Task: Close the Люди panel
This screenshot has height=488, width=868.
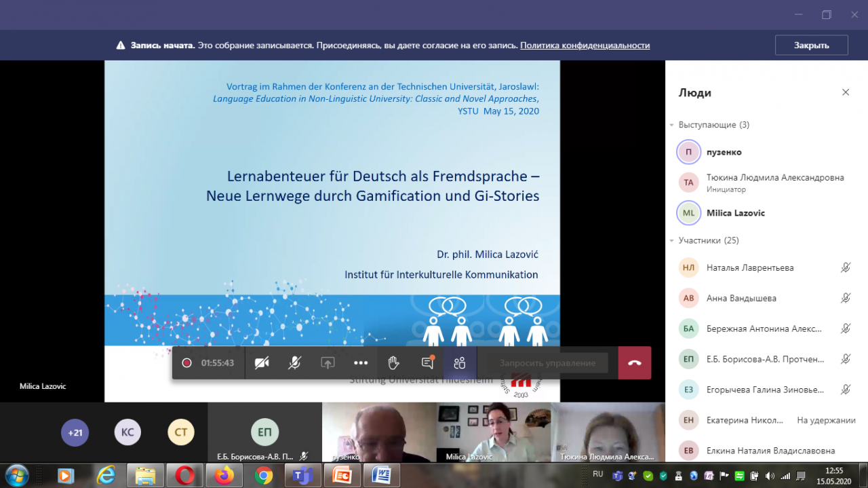Action: point(846,92)
